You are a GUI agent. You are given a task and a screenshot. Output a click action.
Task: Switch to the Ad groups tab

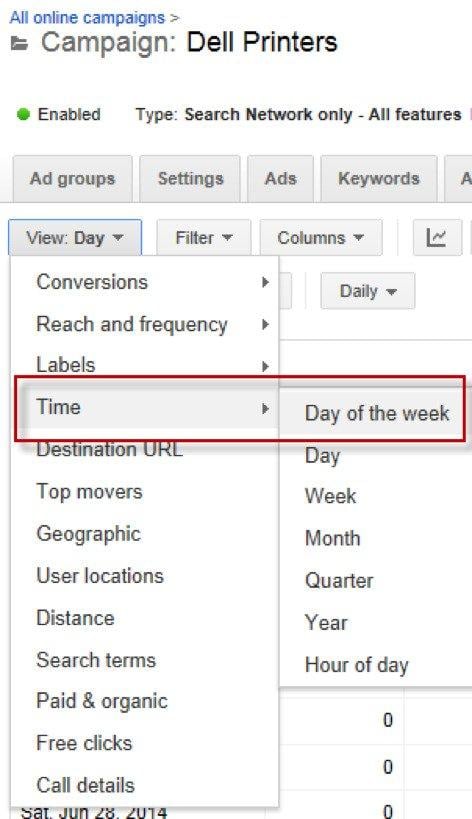[73, 179]
